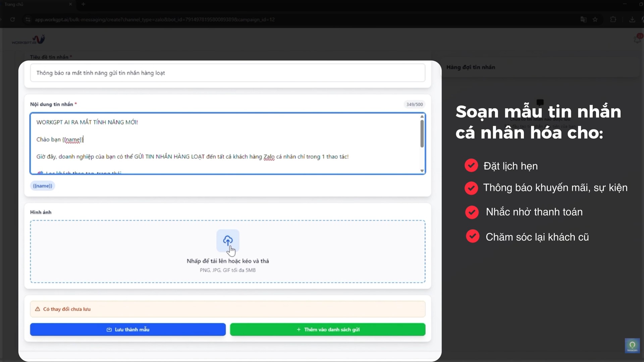Click the site permissions icon in address bar

pos(28,19)
